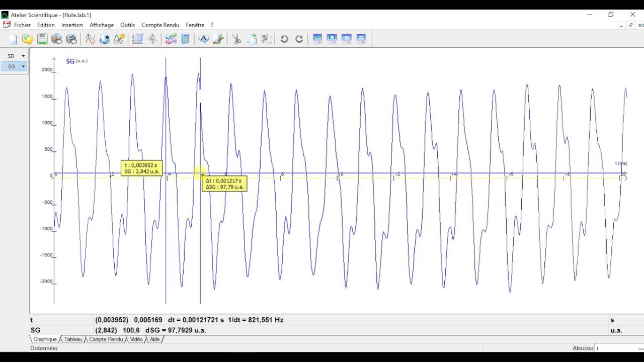This screenshot has width=644, height=362.
Task: Toggle the graph grid icon
Action: (137, 39)
